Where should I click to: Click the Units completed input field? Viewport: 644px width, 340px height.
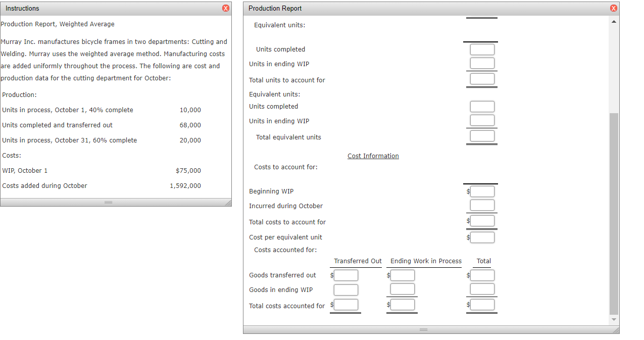[481, 49]
